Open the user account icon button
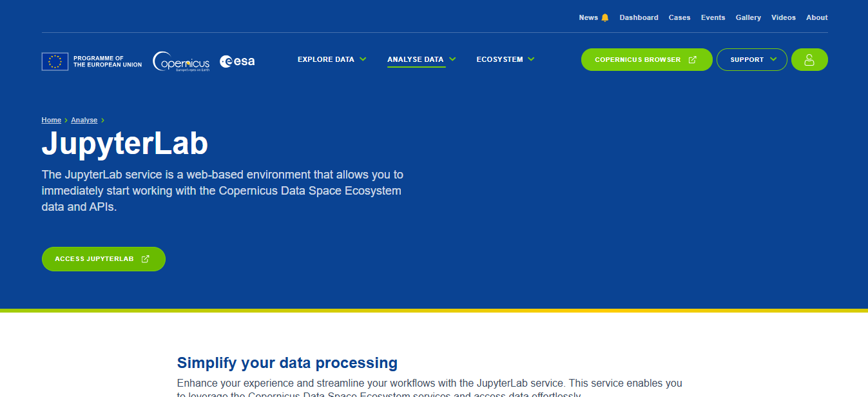868x397 pixels. [809, 59]
